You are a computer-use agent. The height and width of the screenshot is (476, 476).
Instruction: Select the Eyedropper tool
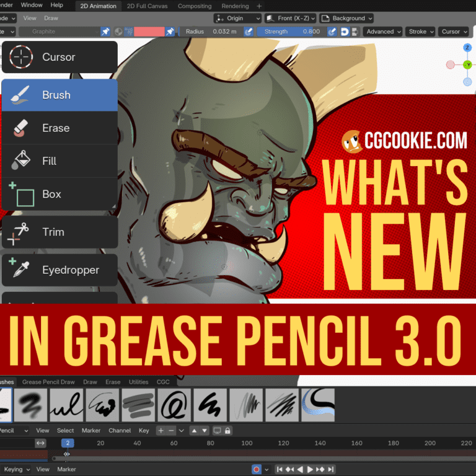[x=59, y=270]
